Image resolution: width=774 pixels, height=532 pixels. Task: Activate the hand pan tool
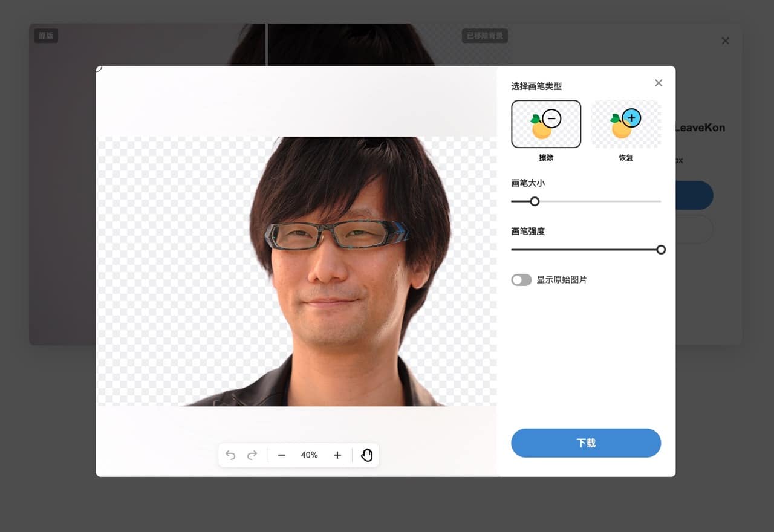point(367,455)
